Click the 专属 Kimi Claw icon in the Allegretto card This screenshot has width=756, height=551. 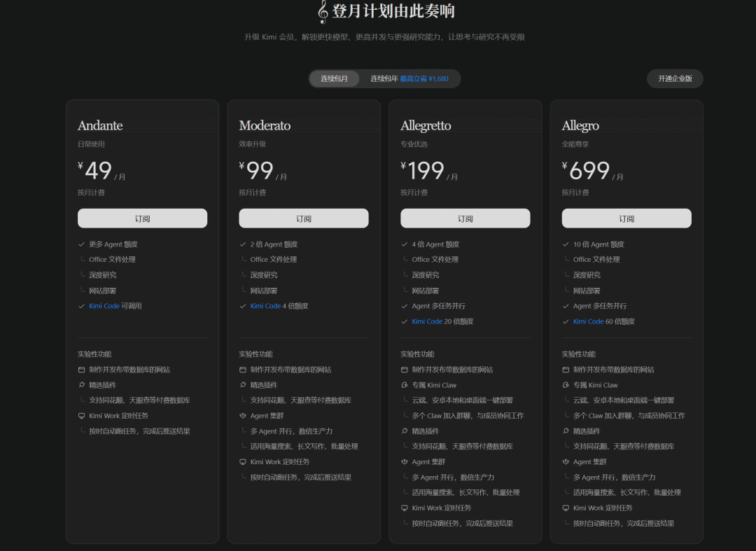pos(405,384)
